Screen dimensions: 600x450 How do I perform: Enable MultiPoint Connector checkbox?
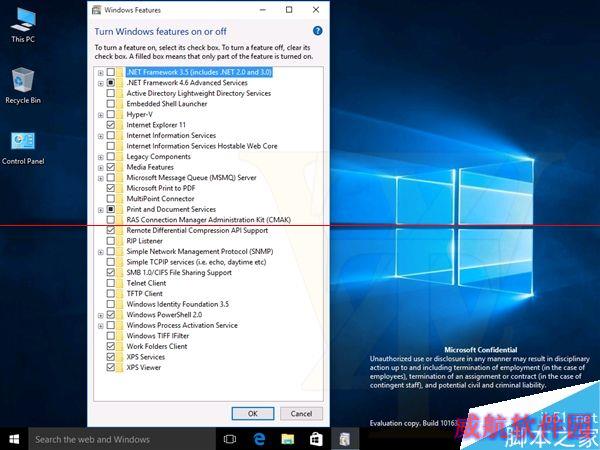coord(111,199)
